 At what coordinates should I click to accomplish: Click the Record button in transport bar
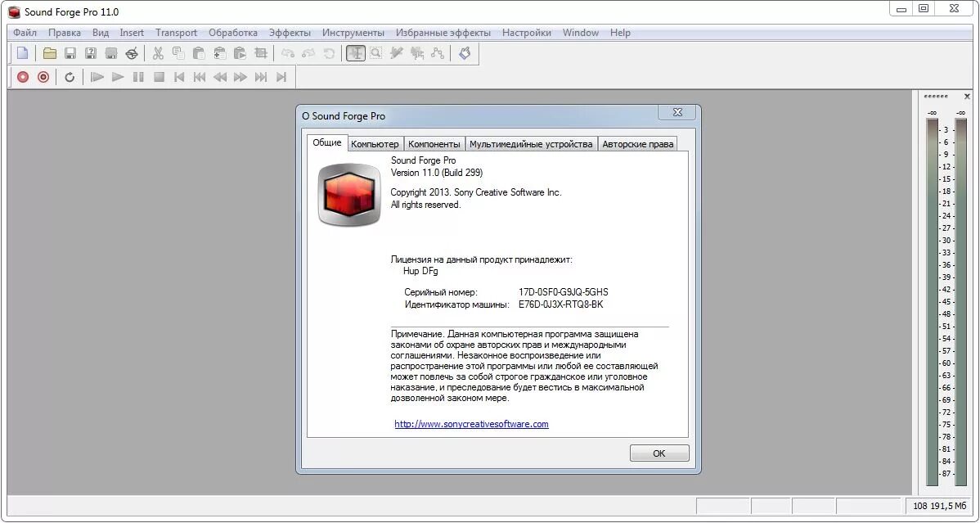23,77
